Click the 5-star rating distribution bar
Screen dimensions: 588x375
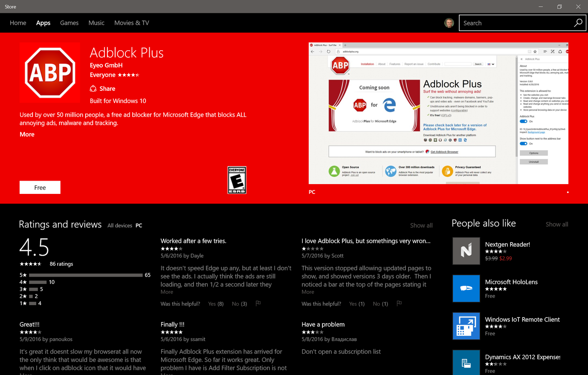click(x=85, y=275)
